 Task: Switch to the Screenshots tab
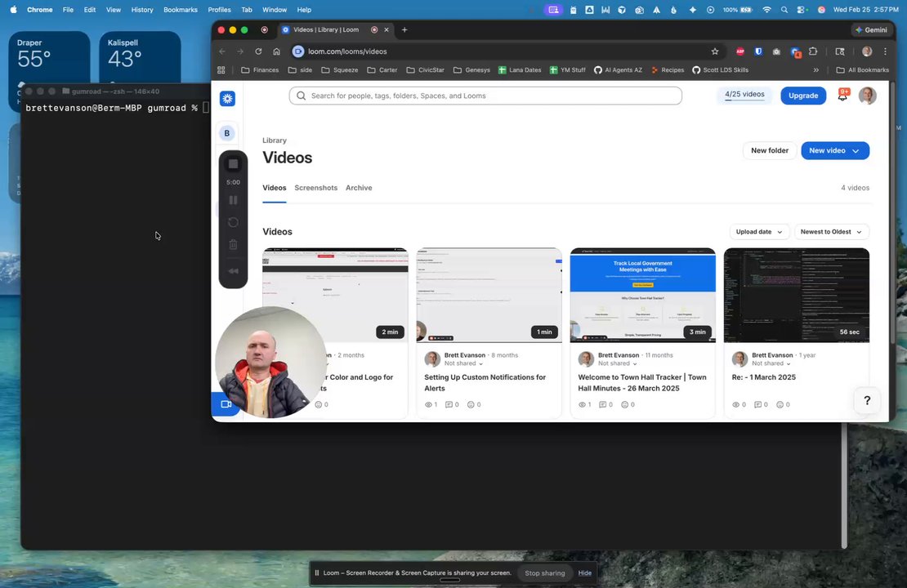coord(316,188)
